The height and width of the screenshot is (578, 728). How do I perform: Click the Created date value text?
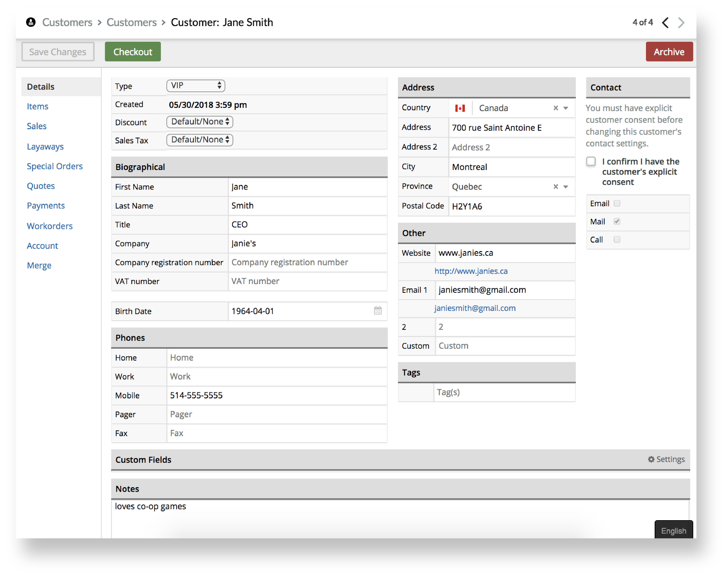208,105
